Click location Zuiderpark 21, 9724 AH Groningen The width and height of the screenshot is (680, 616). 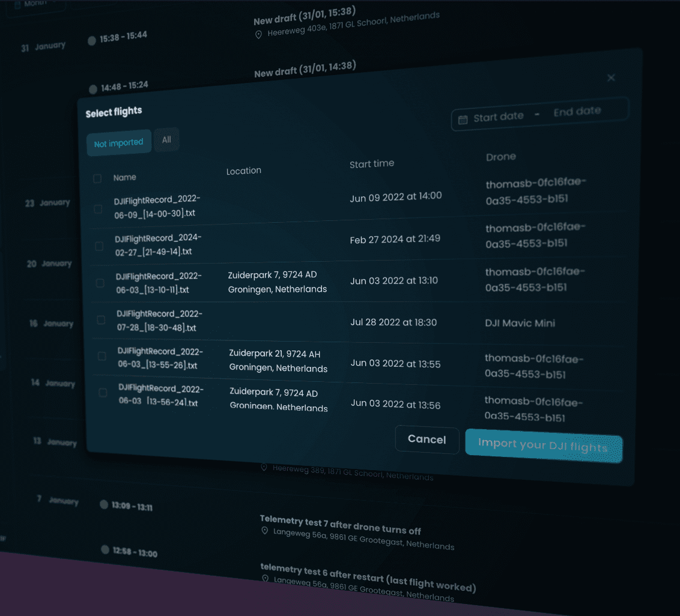(278, 361)
